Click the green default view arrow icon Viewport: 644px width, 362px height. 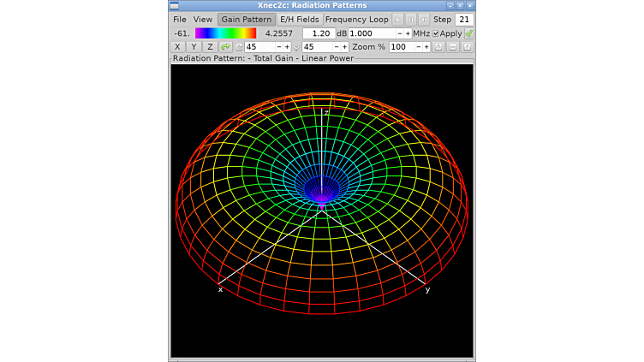[226, 47]
